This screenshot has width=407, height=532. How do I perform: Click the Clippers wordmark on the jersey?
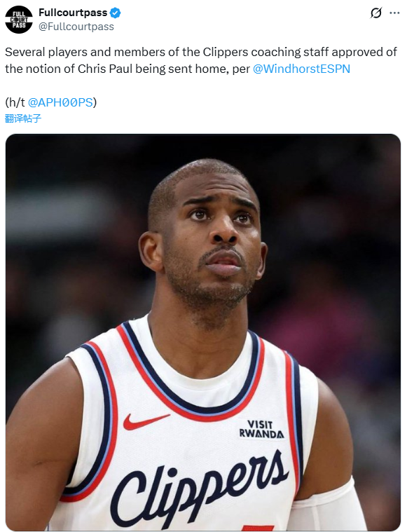(x=200, y=489)
